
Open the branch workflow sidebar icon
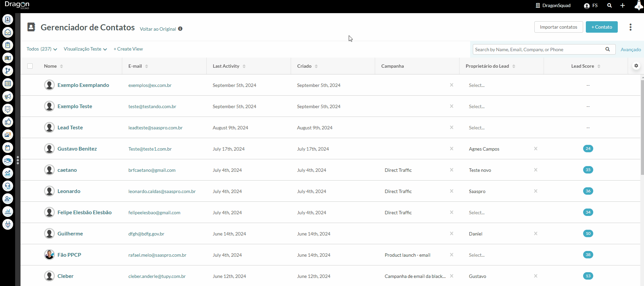[x=8, y=71]
